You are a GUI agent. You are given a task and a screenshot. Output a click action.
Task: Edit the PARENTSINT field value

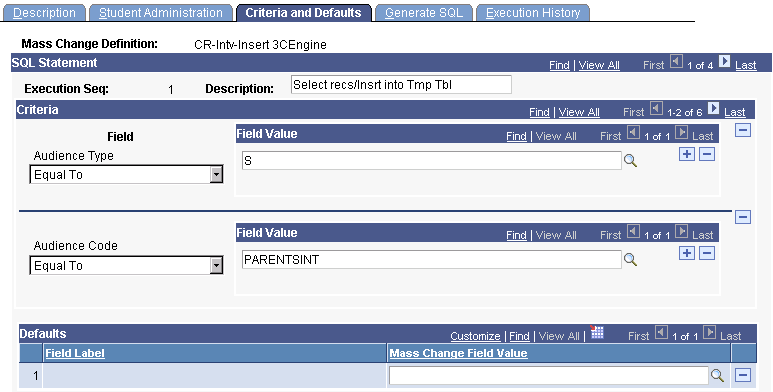pos(431,259)
